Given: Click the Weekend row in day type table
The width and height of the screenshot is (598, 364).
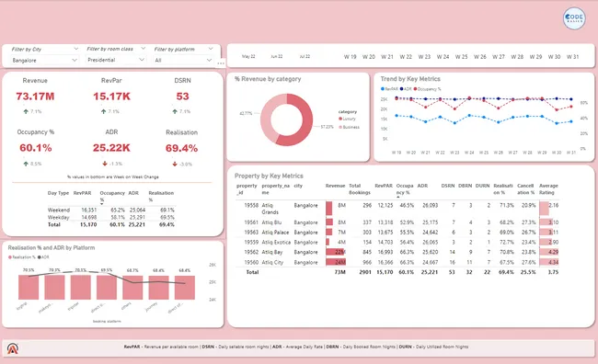Looking at the screenshot, I should pyautogui.click(x=110, y=210).
